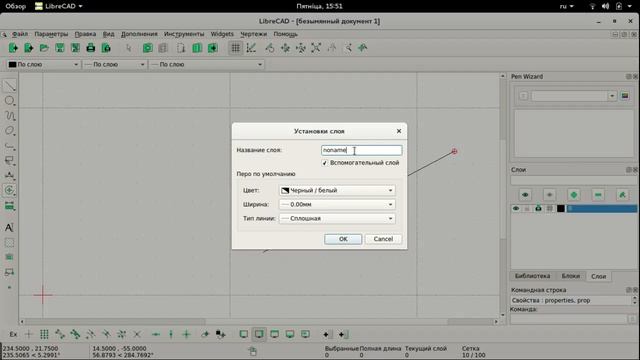Open the toolbar width По слою dropdown
Image resolution: width=640 pixels, height=360 pixels.
(114, 64)
